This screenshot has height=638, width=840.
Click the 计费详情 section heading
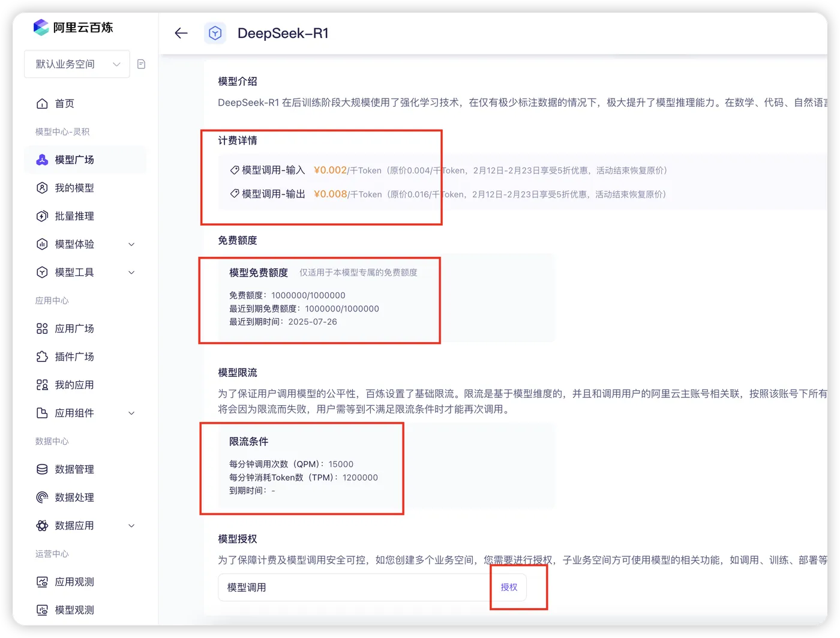pyautogui.click(x=238, y=140)
